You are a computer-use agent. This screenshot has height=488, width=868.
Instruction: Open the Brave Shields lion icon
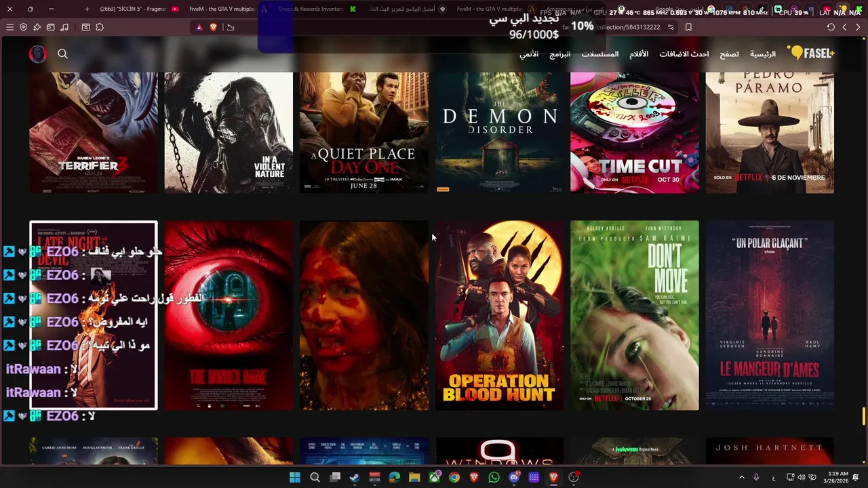point(213,27)
